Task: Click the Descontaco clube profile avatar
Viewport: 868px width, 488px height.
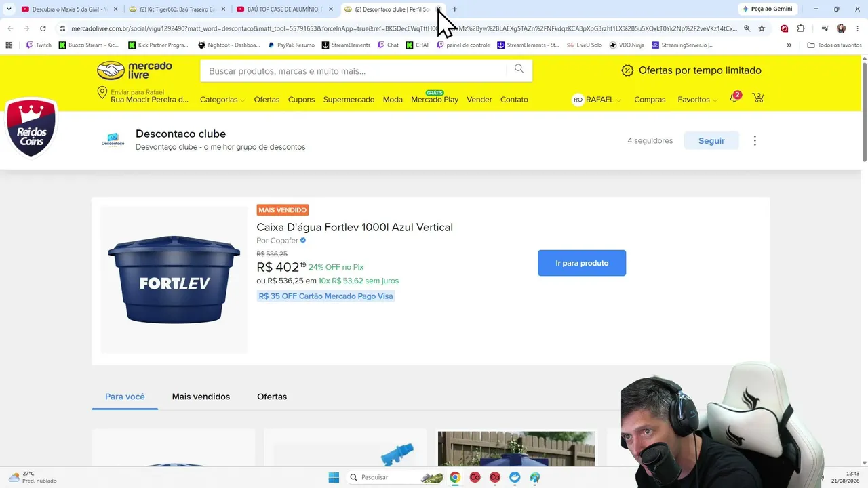Action: pyautogui.click(x=113, y=140)
